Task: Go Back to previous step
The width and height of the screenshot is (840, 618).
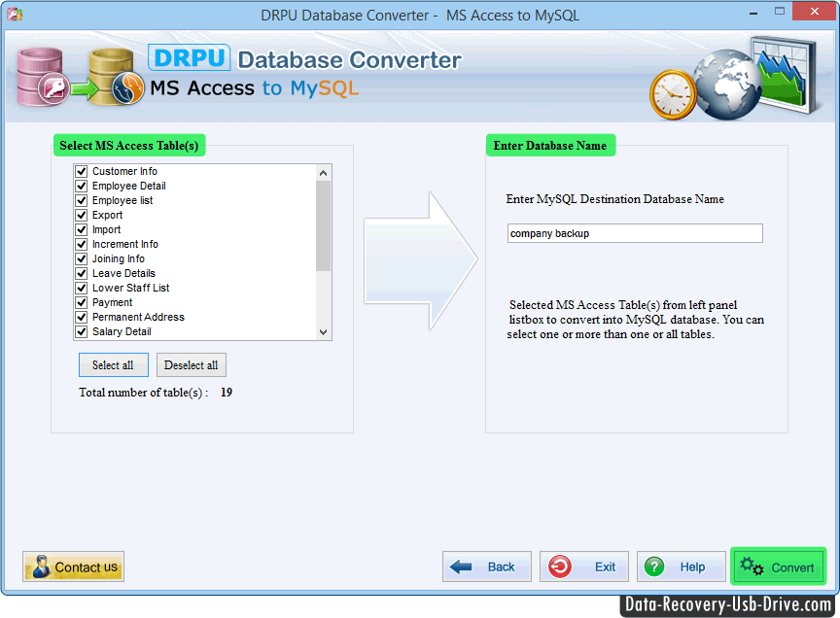Action: [486, 566]
